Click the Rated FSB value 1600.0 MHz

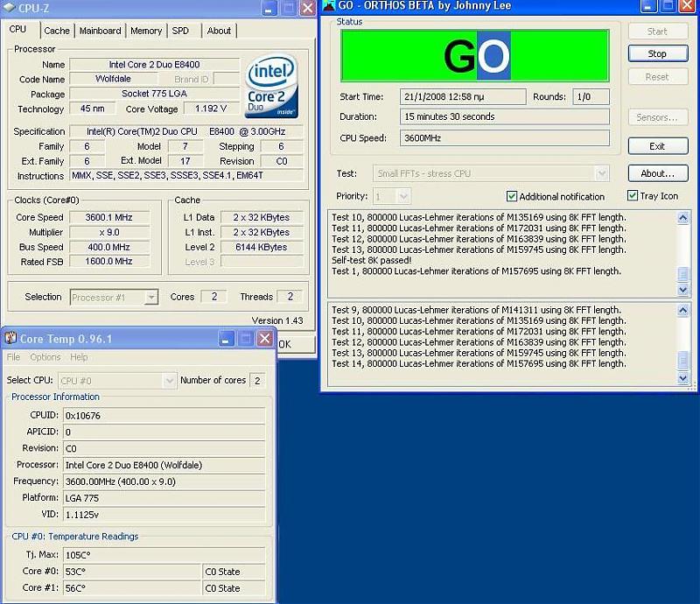108,262
